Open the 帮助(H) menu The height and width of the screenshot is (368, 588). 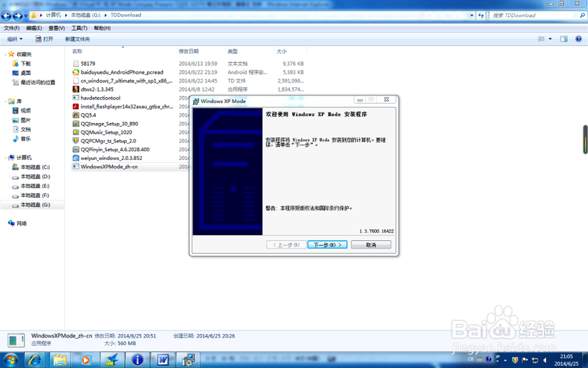coord(102,28)
